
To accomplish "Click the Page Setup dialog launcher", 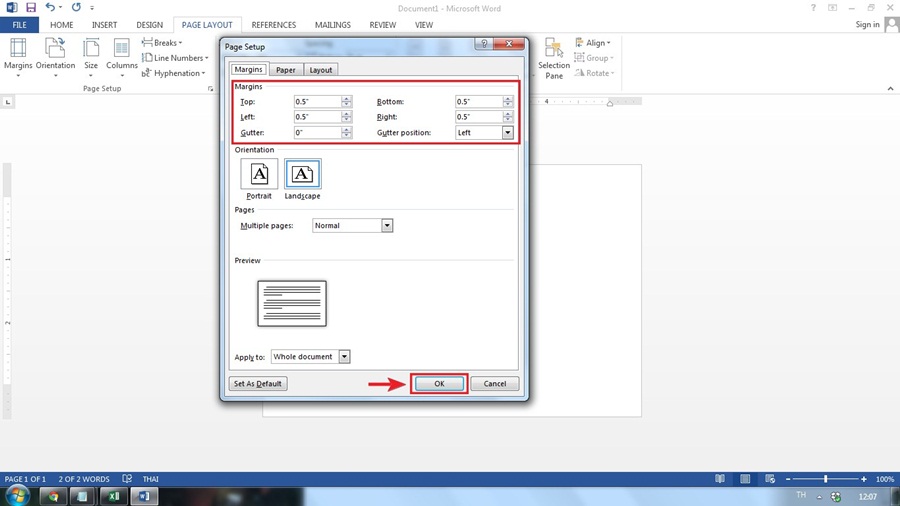I will [210, 88].
